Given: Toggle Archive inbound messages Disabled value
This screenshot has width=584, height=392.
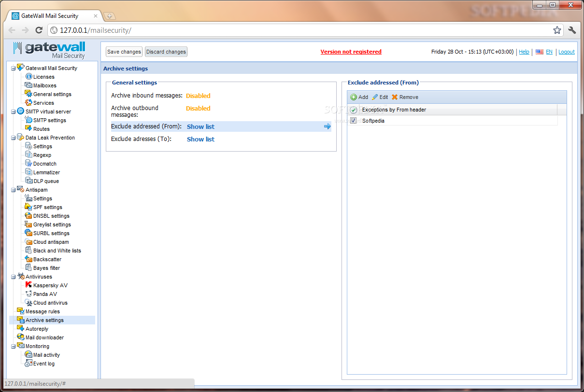Looking at the screenshot, I should coord(198,96).
